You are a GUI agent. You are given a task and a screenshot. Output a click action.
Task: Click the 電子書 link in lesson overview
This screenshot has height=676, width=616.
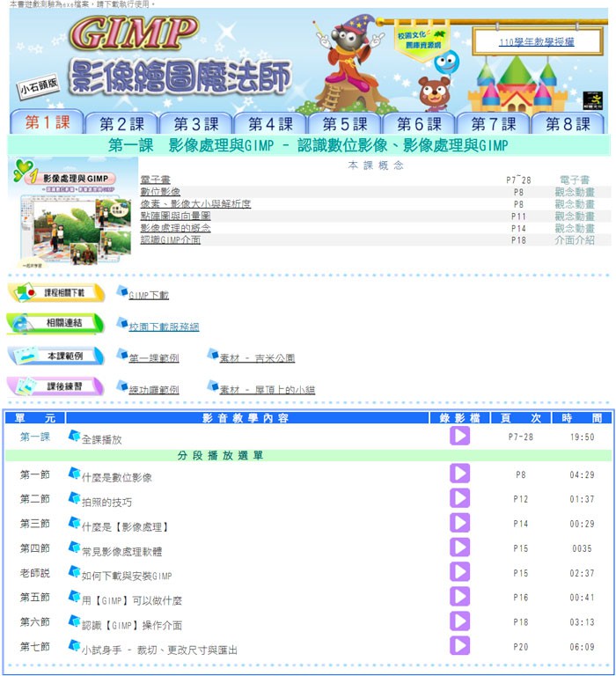pyautogui.click(x=156, y=180)
